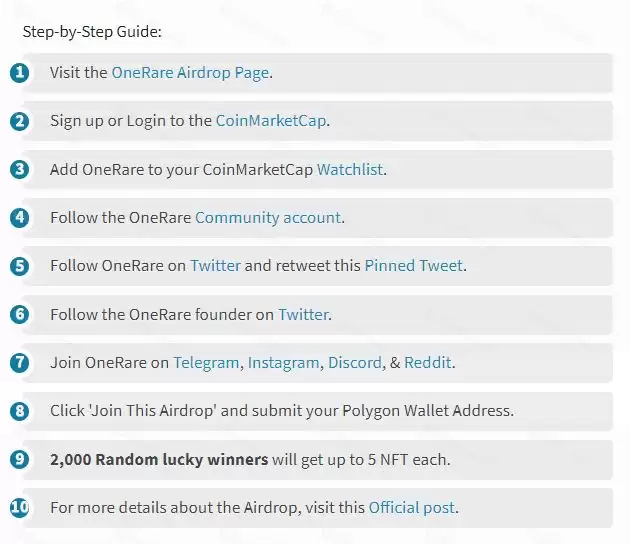
Task: Click the step 2 number badge
Action: tap(20, 121)
